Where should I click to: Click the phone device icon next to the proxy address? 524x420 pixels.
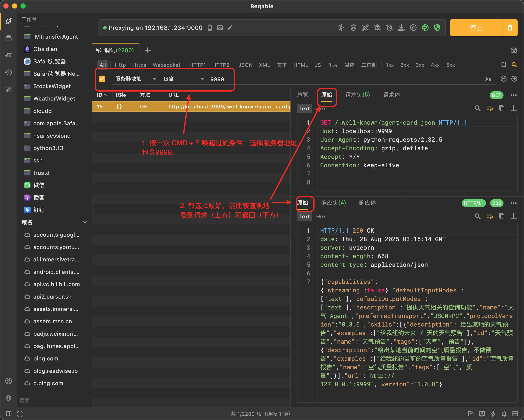[210, 28]
